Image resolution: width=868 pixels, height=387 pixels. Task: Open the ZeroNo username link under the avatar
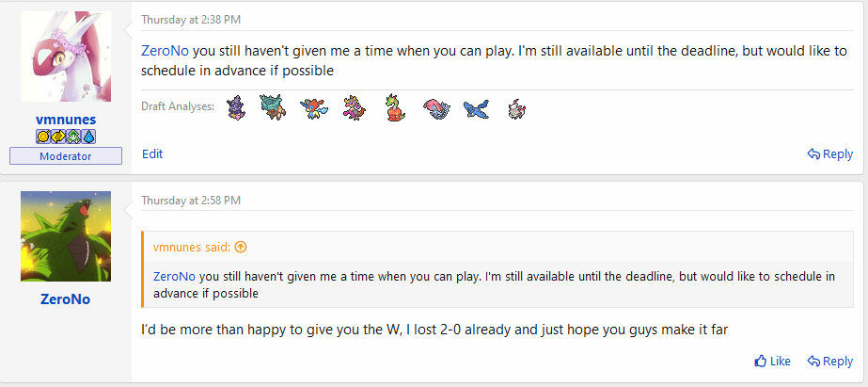pos(66,299)
